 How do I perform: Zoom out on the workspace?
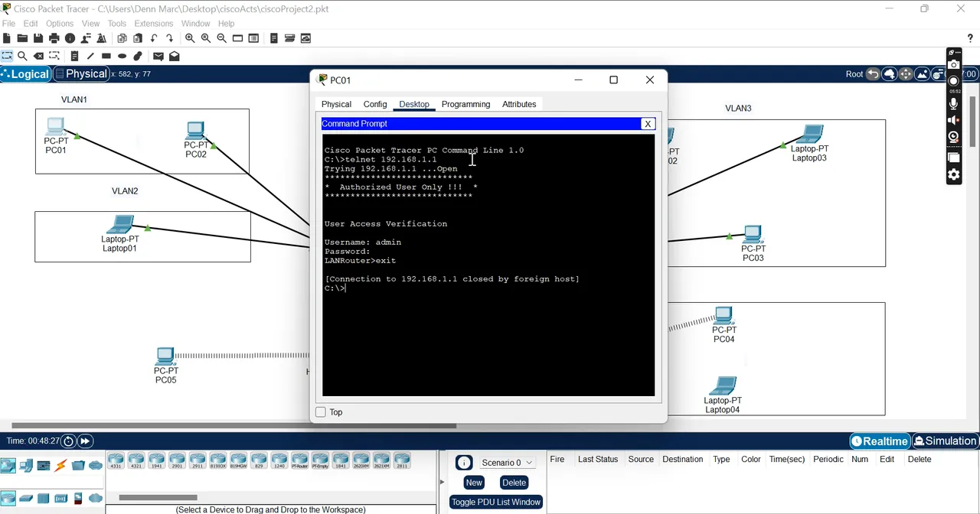222,38
